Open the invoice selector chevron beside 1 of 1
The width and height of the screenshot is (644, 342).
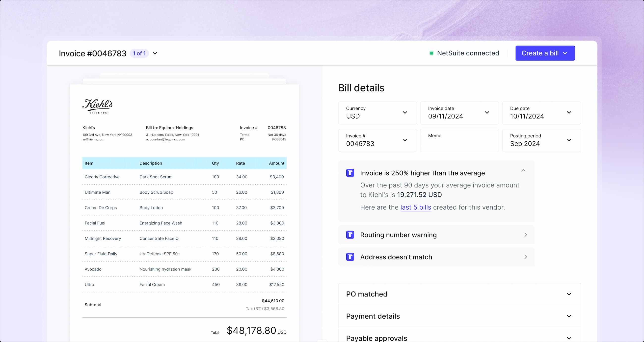pos(155,53)
